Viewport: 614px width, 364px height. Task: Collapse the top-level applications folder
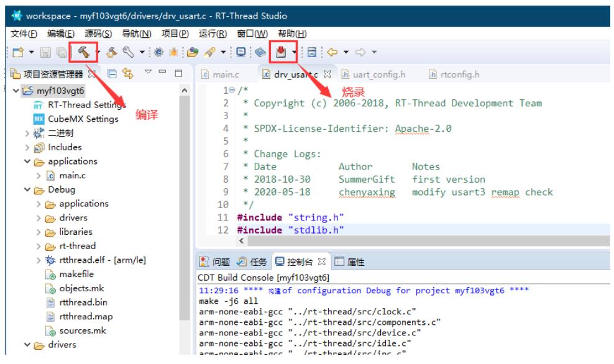tap(27, 162)
